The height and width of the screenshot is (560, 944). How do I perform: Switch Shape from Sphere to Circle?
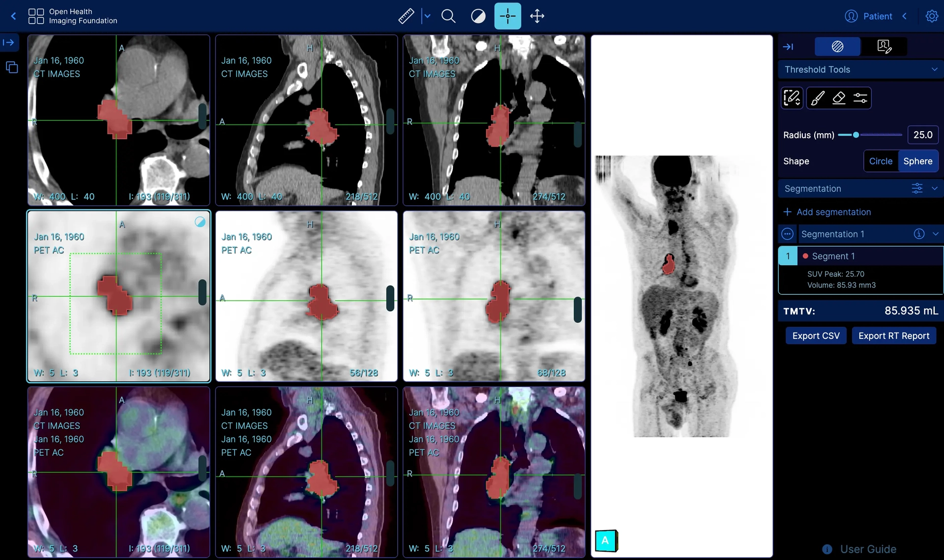tap(881, 161)
